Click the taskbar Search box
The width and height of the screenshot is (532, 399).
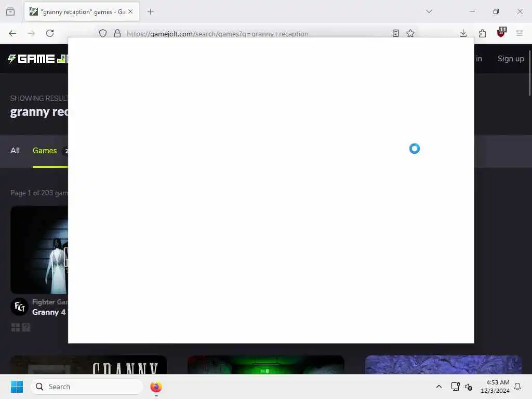(x=87, y=387)
